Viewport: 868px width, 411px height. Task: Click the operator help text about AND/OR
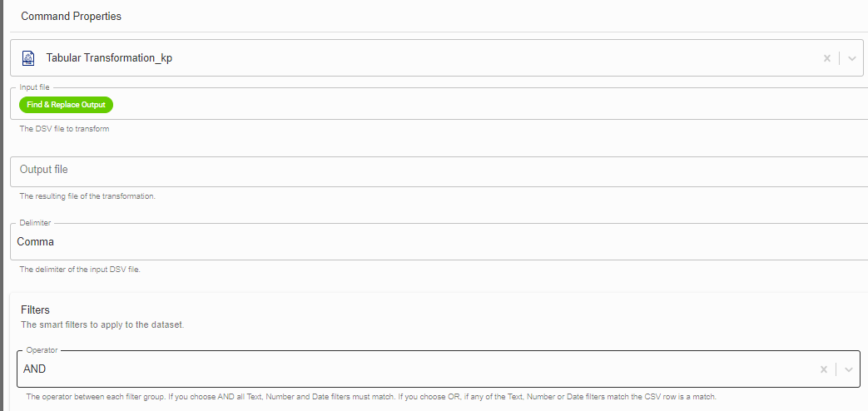[x=371, y=397]
